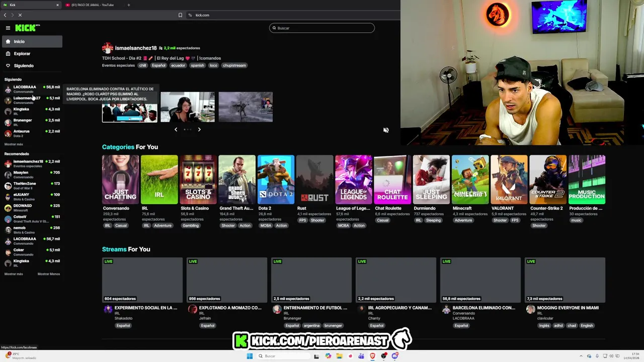Screen dimensions: 644x362
Task: Open Maaylen recommended channel
Action: pyautogui.click(x=32, y=174)
